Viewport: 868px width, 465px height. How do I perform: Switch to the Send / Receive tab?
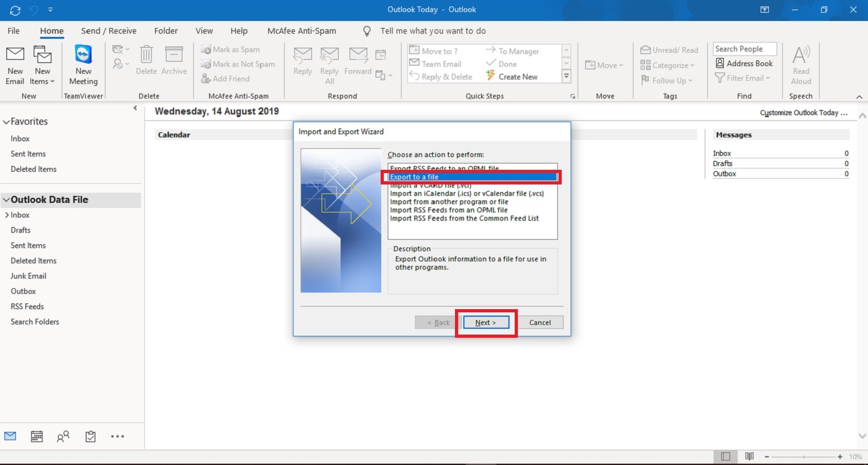pos(109,31)
